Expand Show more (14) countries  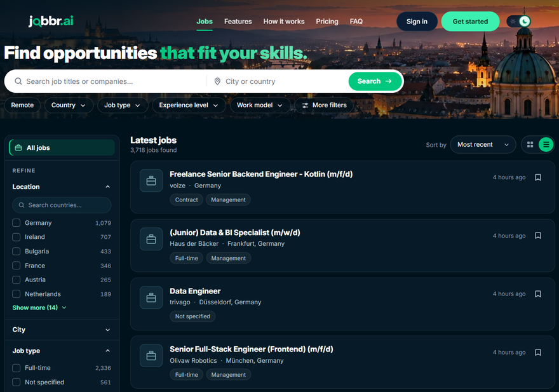coord(39,308)
